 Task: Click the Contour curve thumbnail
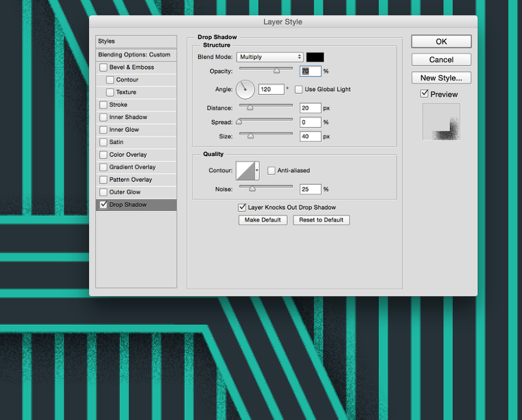point(245,170)
